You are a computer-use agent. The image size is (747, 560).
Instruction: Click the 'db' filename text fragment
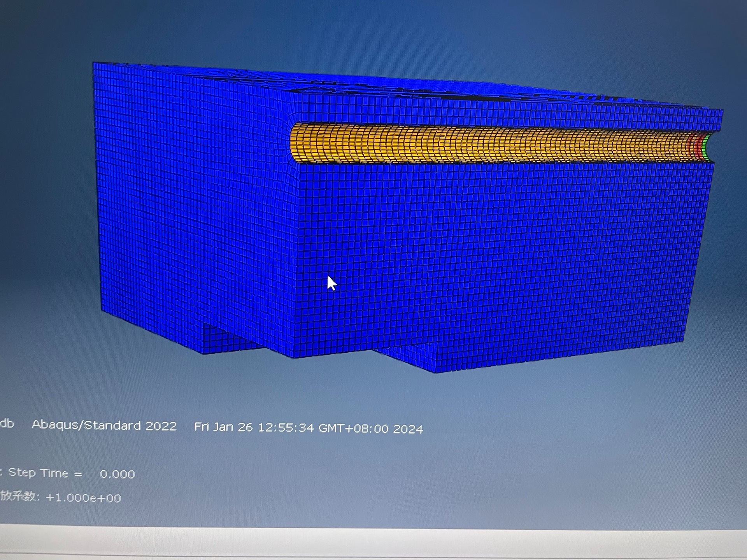pyautogui.click(x=7, y=423)
